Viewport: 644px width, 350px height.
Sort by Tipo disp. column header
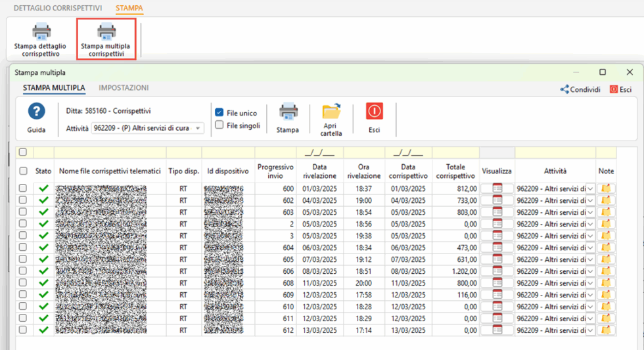coord(183,171)
